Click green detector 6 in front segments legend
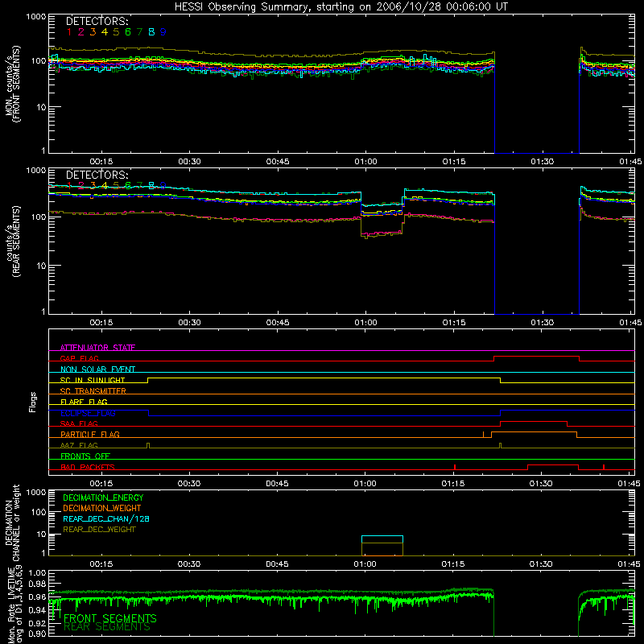This screenshot has width=644, height=644. click(x=128, y=32)
